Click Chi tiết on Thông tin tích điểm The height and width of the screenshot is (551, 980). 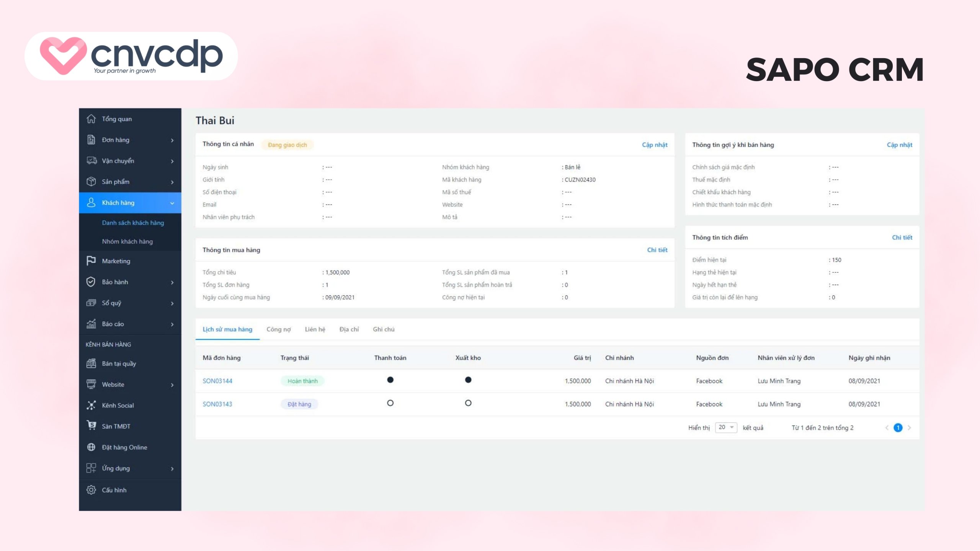pos(902,237)
